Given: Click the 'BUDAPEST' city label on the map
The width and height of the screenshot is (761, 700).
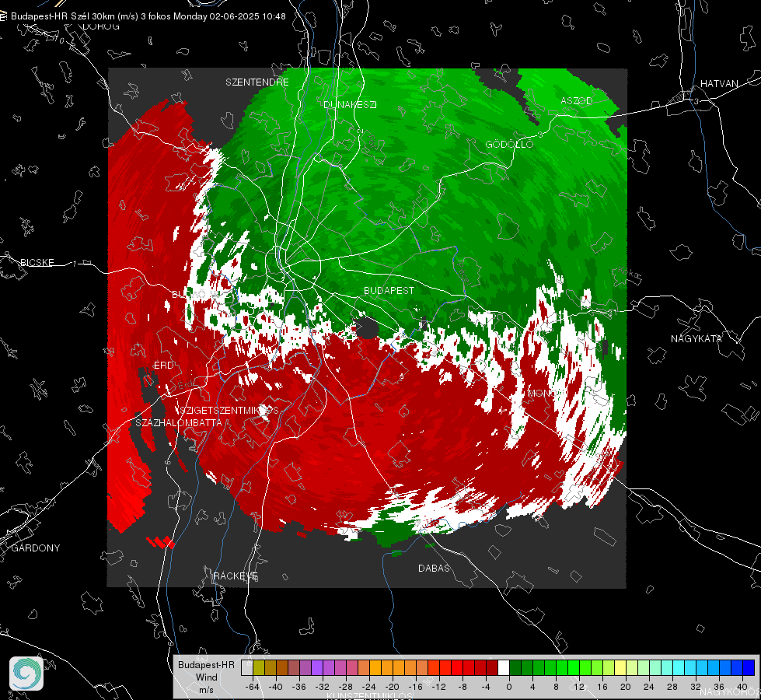Looking at the screenshot, I should (389, 290).
